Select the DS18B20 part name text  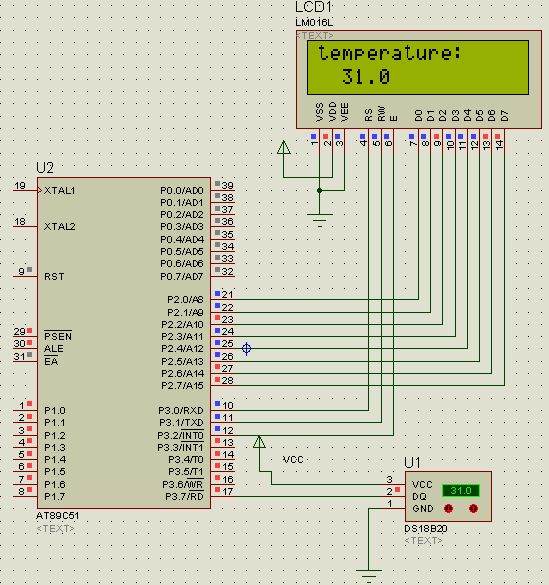(426, 528)
